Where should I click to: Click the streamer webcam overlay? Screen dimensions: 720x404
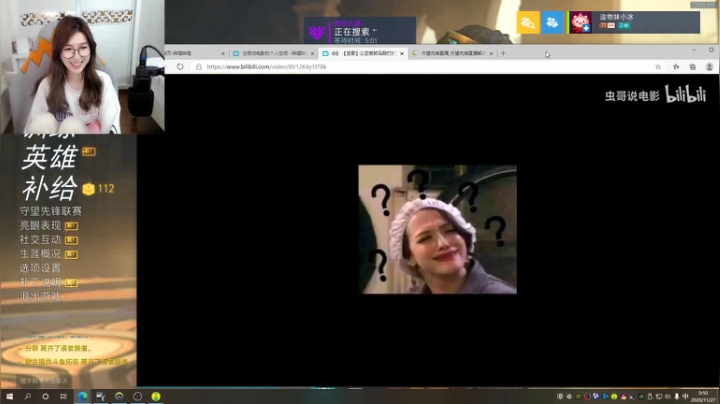tap(82, 67)
